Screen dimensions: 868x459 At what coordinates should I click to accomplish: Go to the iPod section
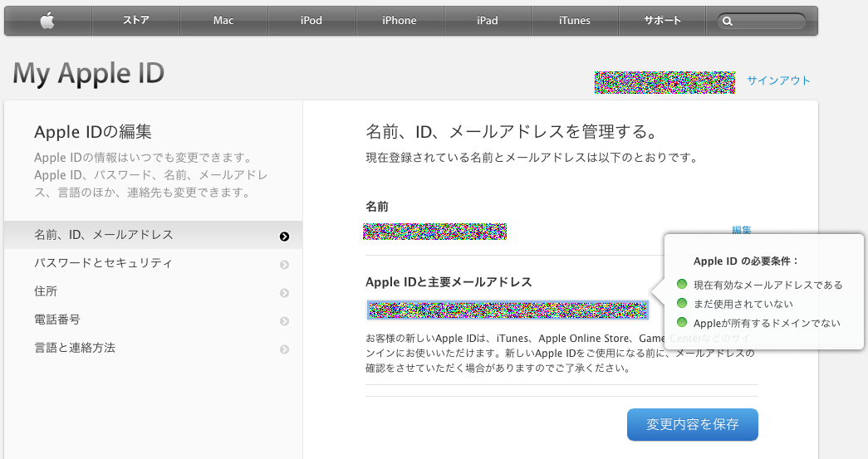click(x=311, y=21)
